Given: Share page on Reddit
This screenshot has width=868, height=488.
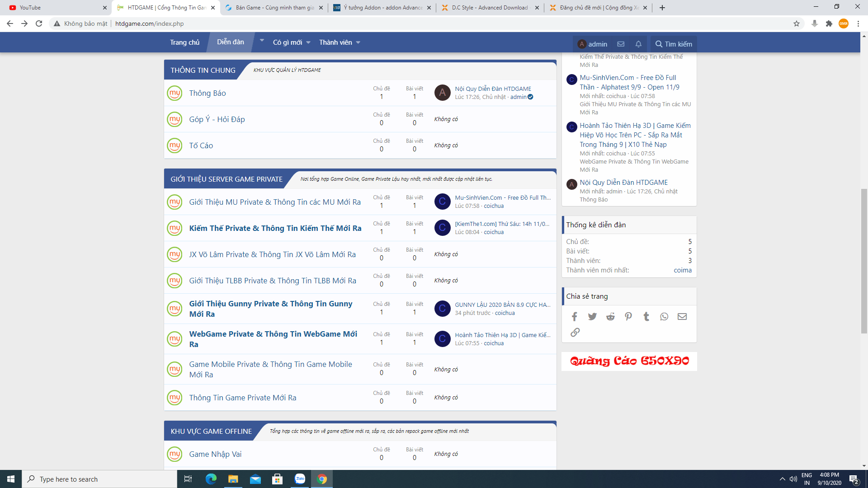Looking at the screenshot, I should coord(610,316).
